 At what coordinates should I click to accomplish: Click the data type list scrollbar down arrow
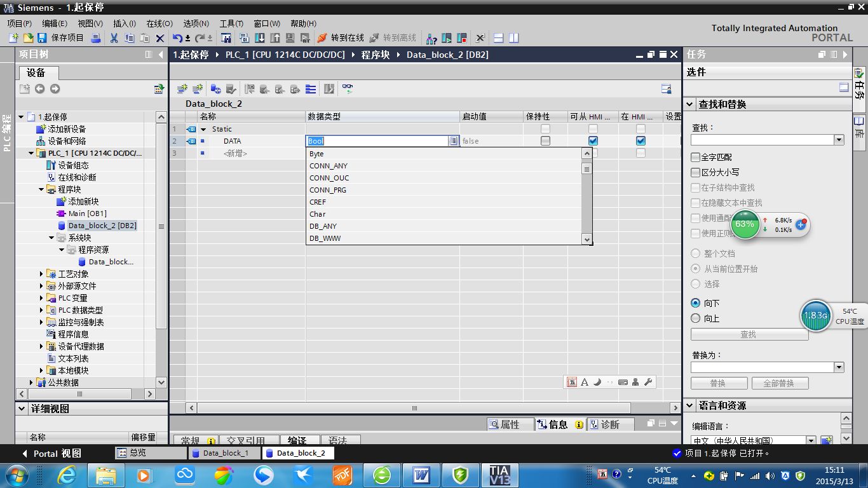587,240
